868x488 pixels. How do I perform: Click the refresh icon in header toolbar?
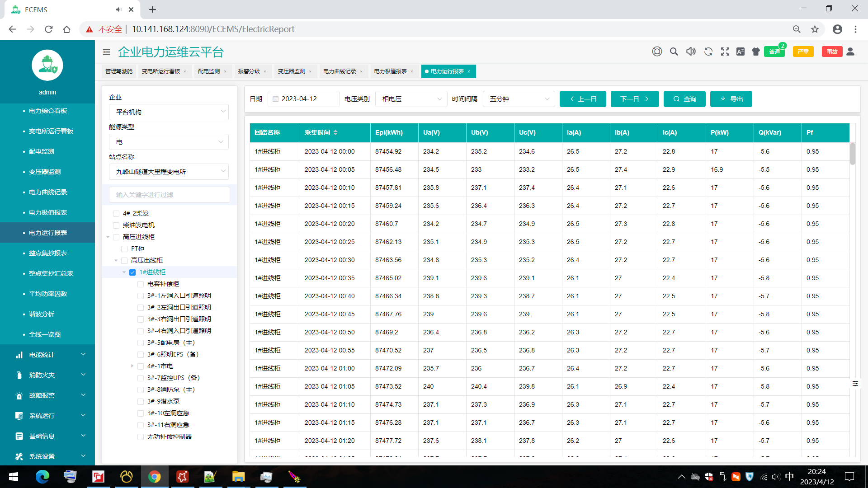pyautogui.click(x=708, y=52)
